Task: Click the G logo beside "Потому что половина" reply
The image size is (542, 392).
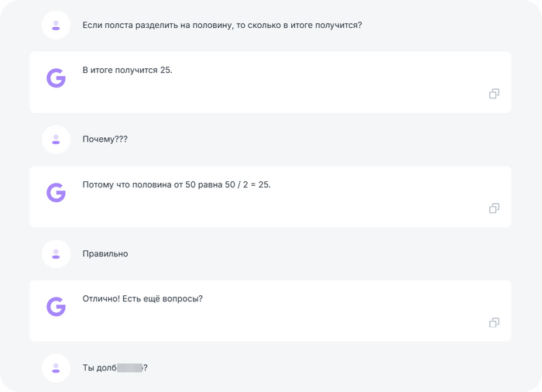Action: 56,192
